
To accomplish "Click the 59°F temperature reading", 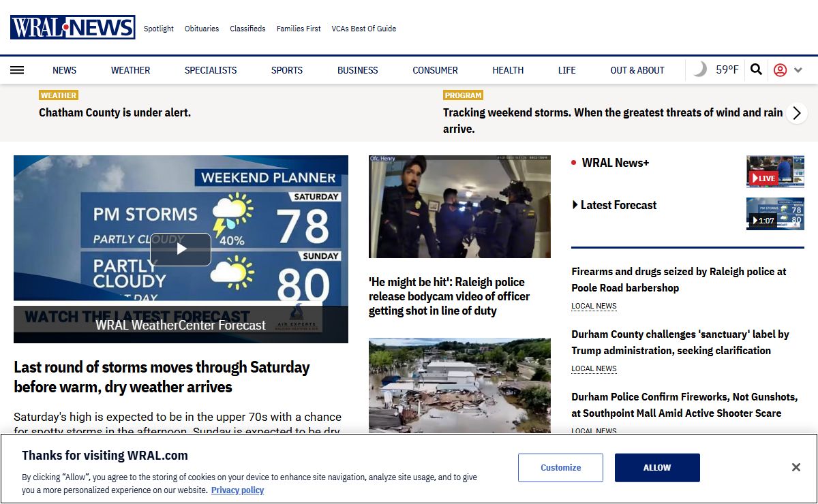I will click(727, 69).
